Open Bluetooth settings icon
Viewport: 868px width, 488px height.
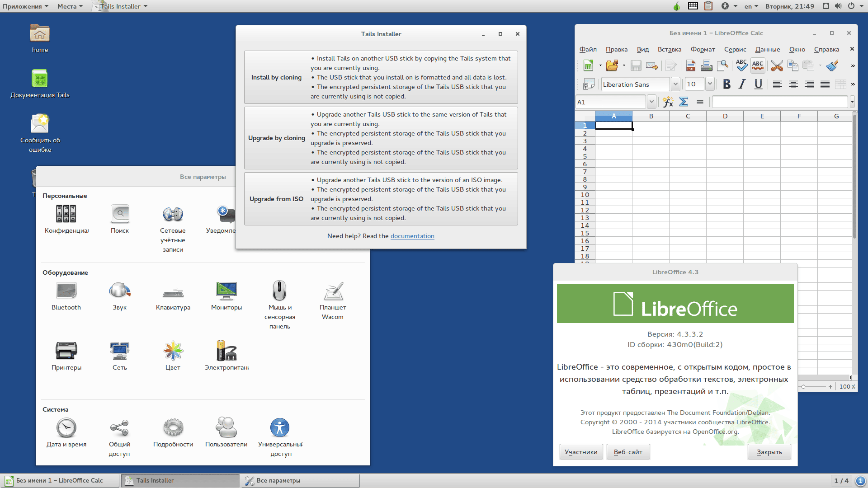(x=66, y=296)
